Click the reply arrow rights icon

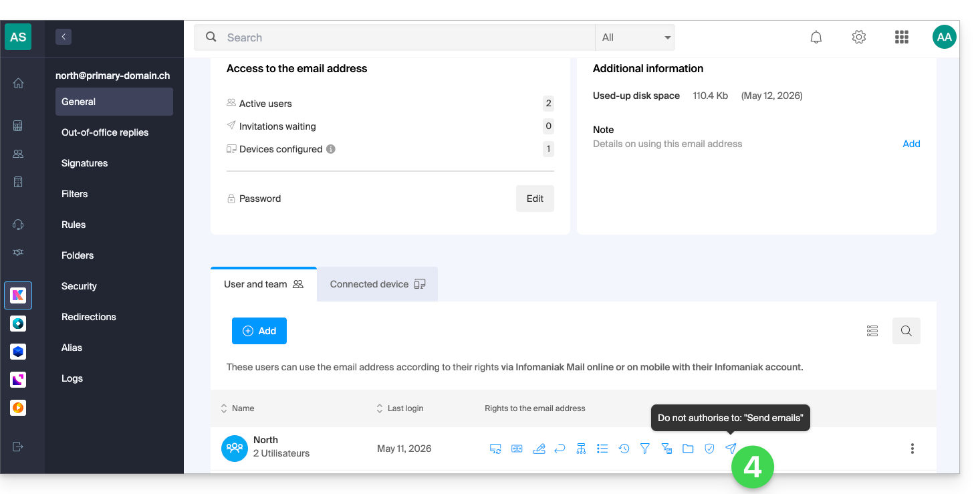click(x=560, y=449)
